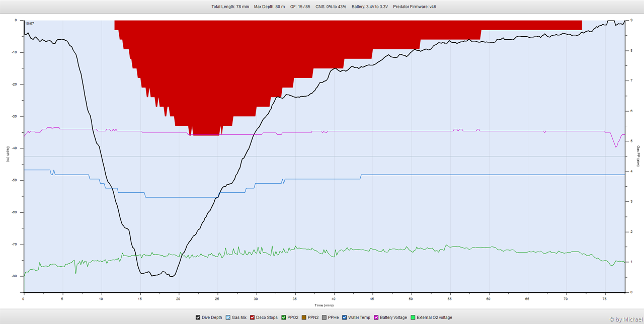The height and width of the screenshot is (324, 644).
Task: Uncheck the Dive Depth checkbox
Action: pyautogui.click(x=198, y=317)
